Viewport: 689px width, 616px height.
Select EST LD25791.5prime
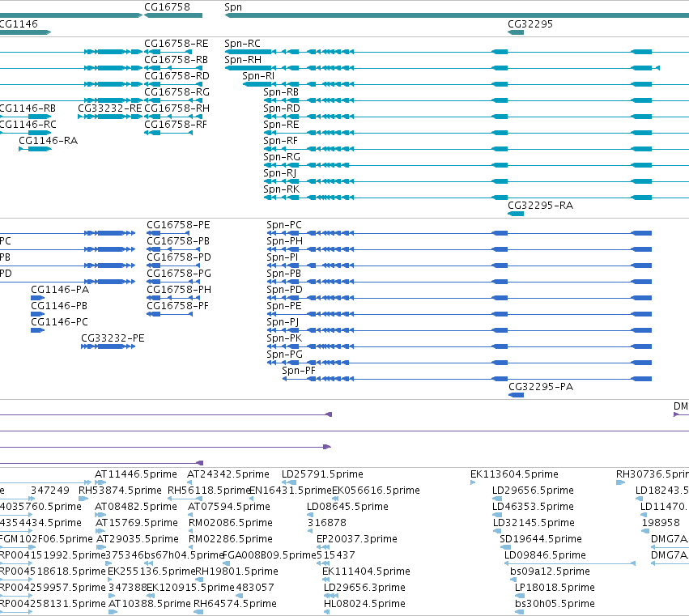pos(322,474)
